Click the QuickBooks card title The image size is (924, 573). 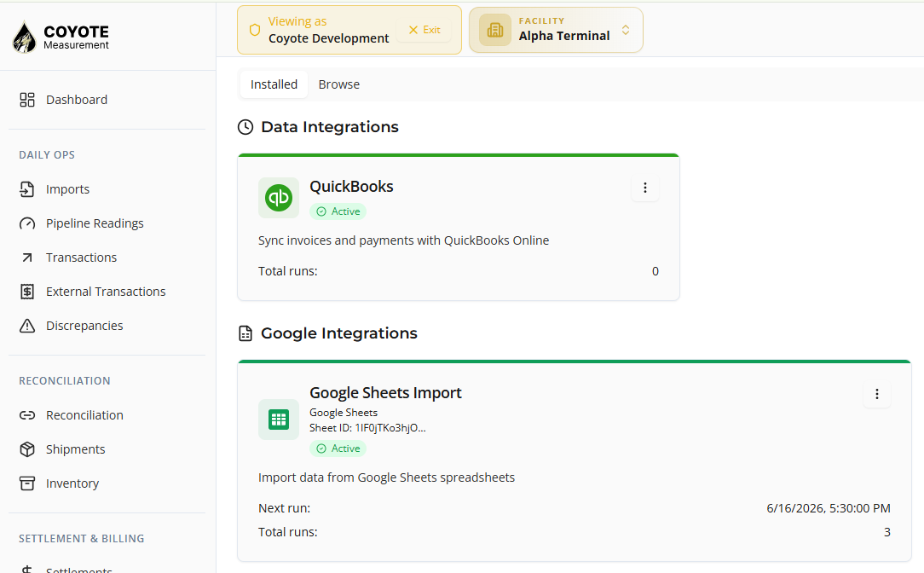click(x=351, y=186)
